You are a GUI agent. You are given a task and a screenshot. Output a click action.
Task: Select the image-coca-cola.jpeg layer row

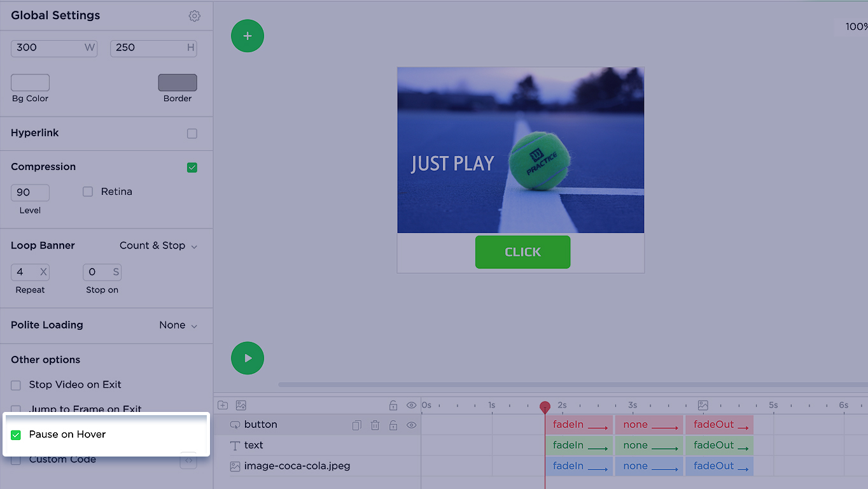317,466
